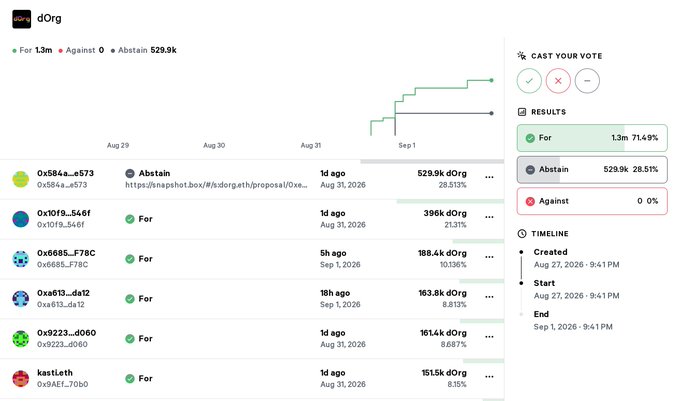Image resolution: width=680 pixels, height=401 pixels.
Task: Vote Abstain with the grey minus button
Action: pos(587,81)
